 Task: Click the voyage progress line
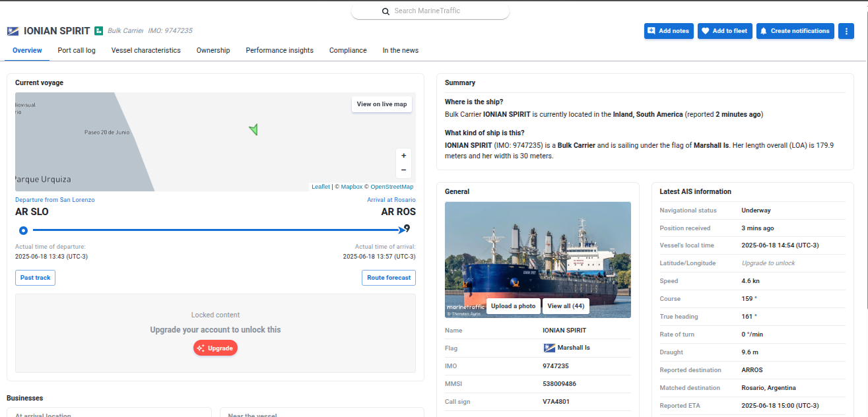pos(217,230)
